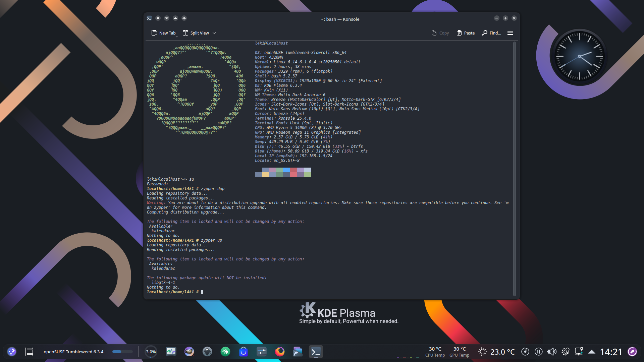
Task: Shade the Konsole window
Action: click(184, 18)
